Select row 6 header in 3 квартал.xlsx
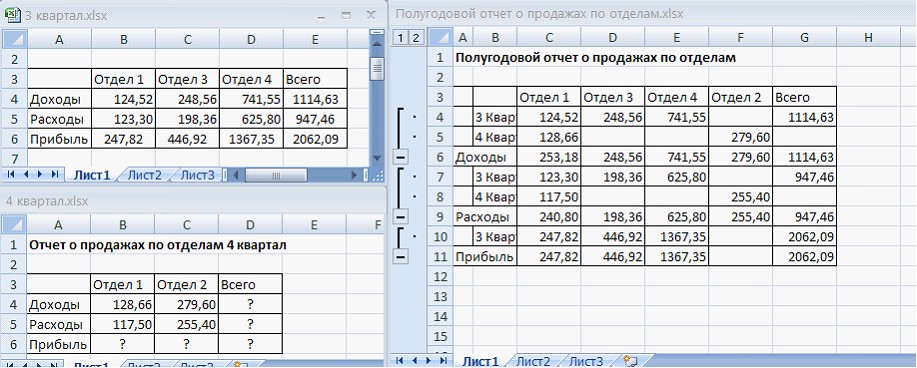 15,139
